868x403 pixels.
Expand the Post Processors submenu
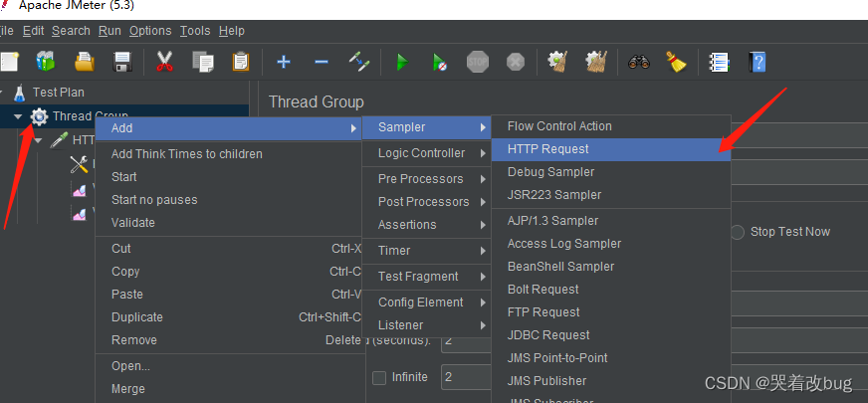pyautogui.click(x=427, y=201)
